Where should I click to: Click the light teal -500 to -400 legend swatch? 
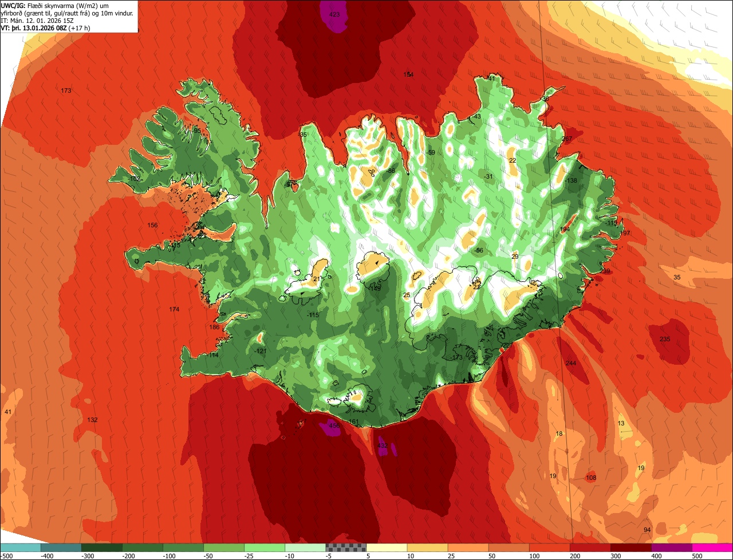[x=20, y=547]
